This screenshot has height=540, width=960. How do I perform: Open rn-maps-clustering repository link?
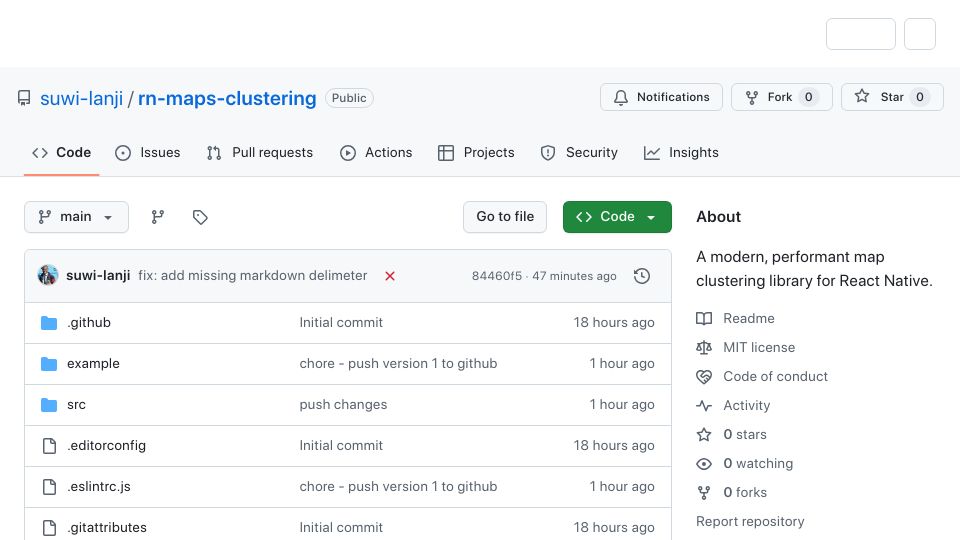(x=227, y=98)
